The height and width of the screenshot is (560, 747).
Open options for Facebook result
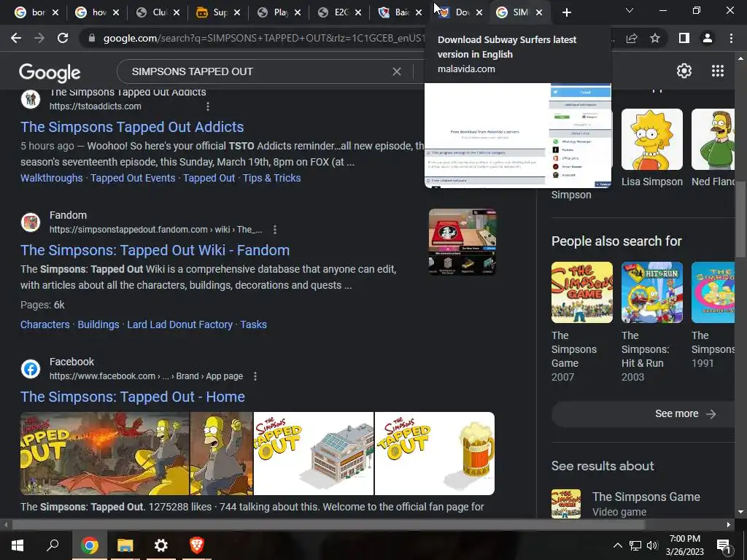(255, 376)
